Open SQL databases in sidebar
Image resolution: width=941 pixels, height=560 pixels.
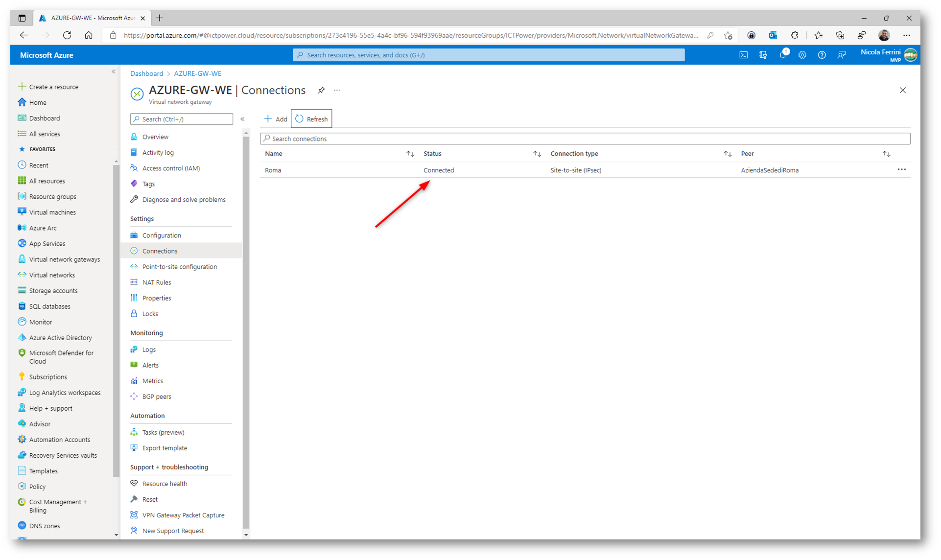[x=49, y=306]
